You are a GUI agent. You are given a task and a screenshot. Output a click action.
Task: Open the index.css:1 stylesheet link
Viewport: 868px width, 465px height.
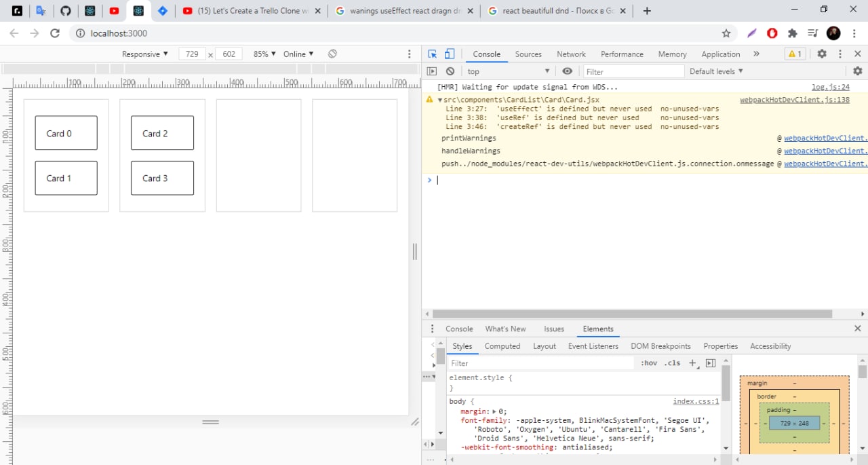pyautogui.click(x=696, y=402)
